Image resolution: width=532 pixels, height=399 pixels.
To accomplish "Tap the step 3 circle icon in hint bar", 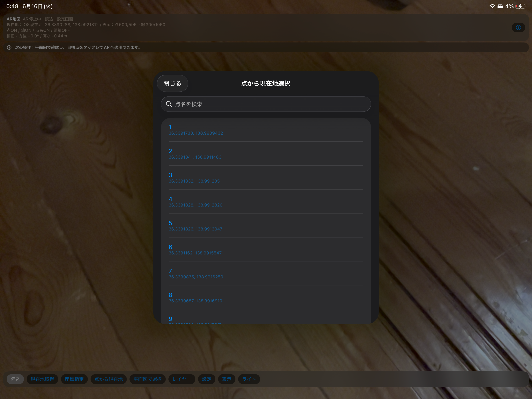I will 9,47.
